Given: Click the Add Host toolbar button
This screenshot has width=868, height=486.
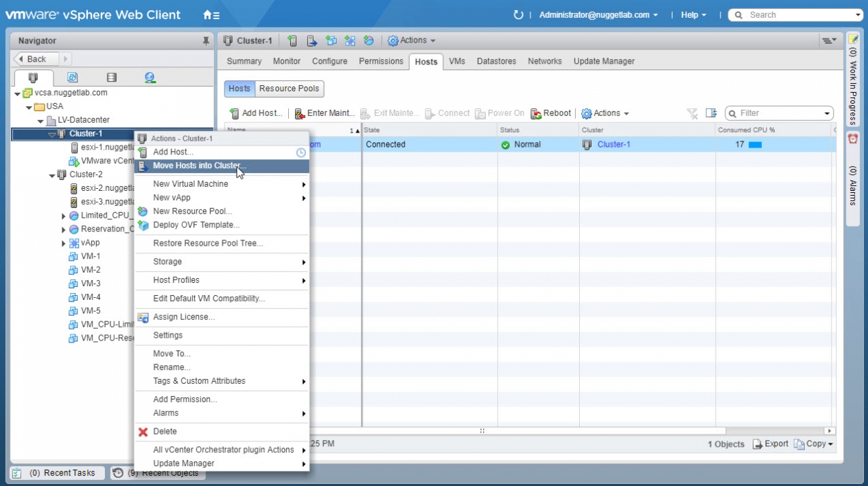Looking at the screenshot, I should pyautogui.click(x=255, y=113).
